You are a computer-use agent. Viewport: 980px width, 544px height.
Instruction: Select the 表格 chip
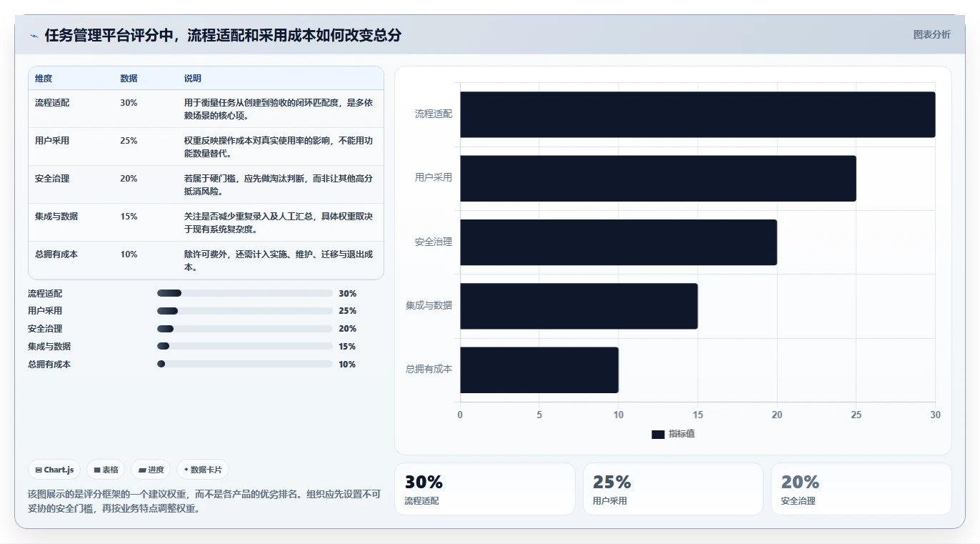click(106, 470)
